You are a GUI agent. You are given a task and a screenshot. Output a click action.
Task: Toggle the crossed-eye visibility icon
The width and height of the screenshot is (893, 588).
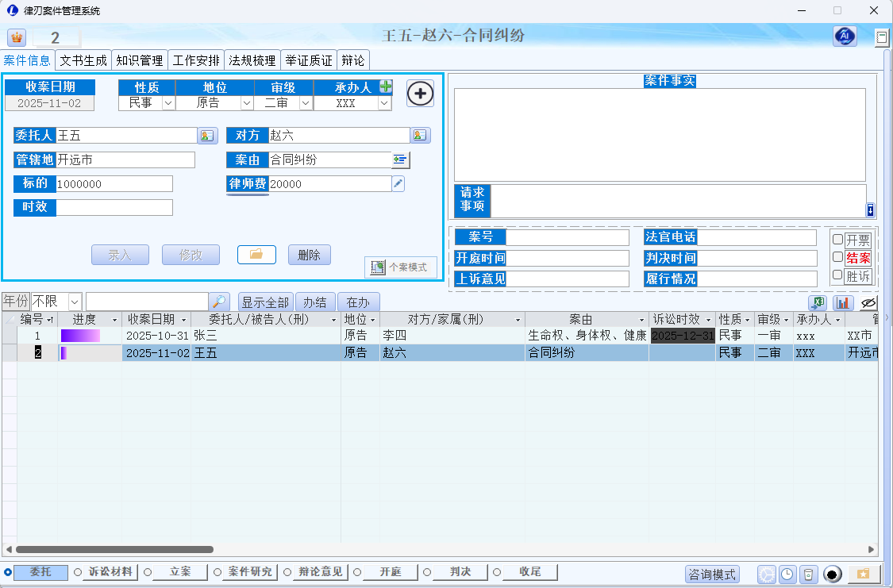(x=868, y=302)
